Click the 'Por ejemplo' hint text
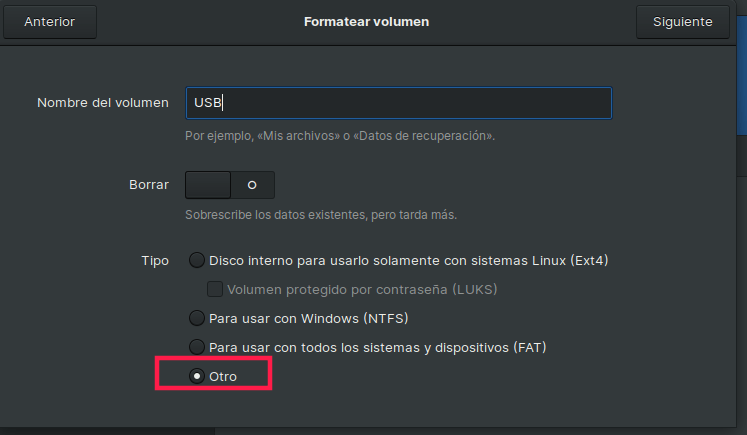The width and height of the screenshot is (747, 435). (340, 134)
